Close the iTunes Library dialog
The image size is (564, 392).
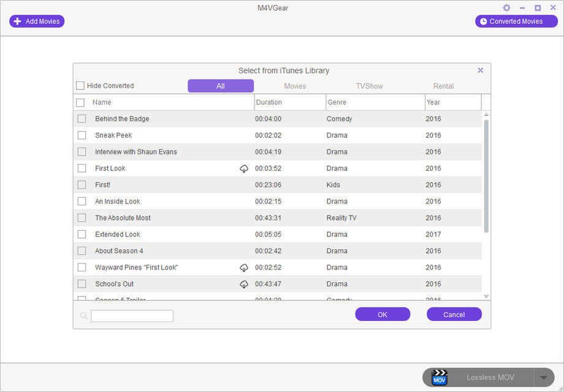[x=481, y=70]
